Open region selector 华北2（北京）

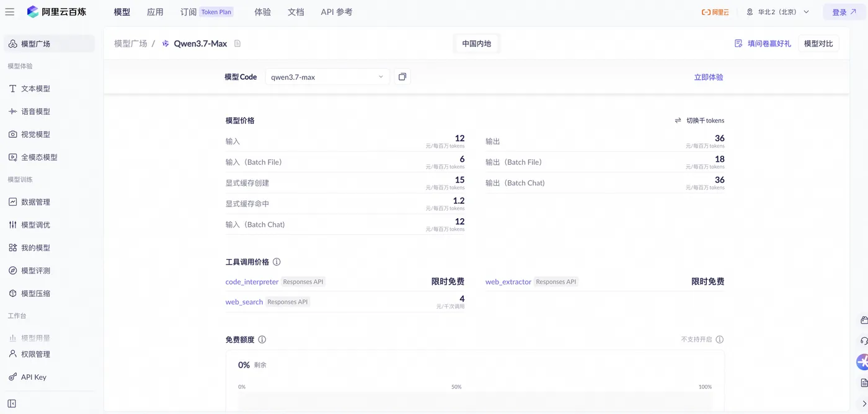point(778,12)
